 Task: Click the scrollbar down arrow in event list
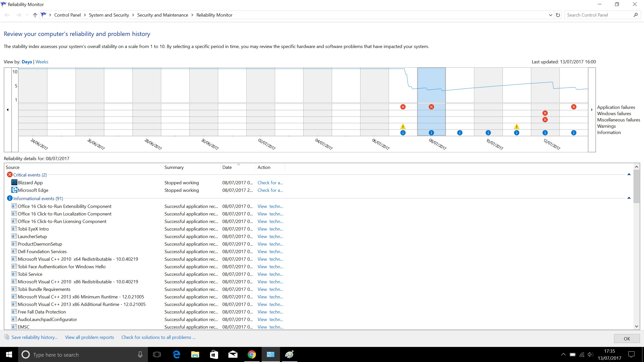[x=636, y=326]
